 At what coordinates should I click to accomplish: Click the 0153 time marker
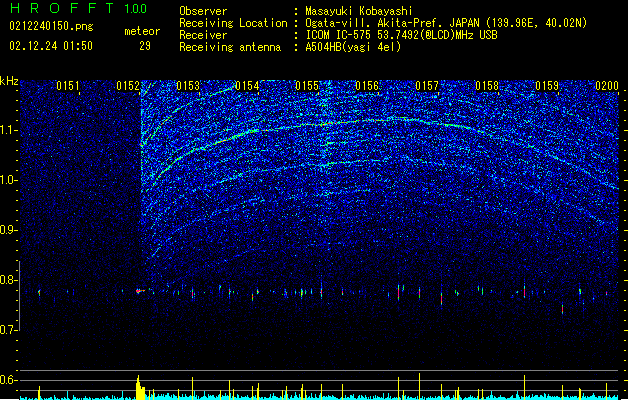[188, 86]
